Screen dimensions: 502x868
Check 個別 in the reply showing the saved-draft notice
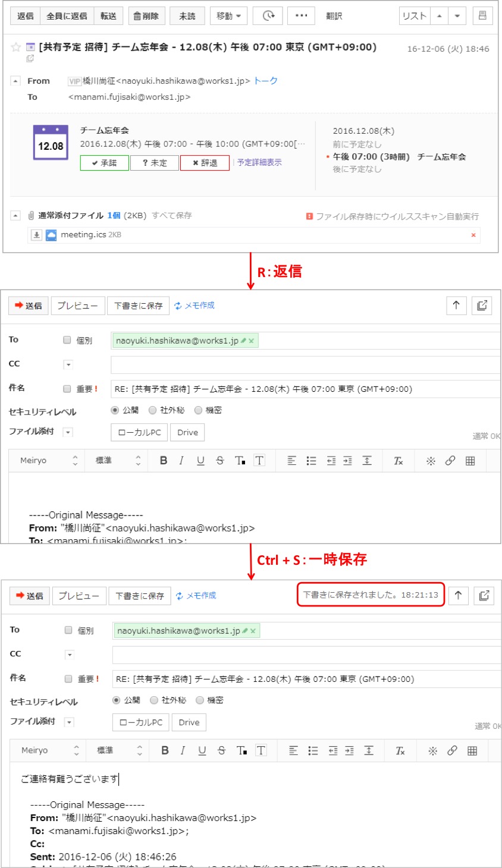click(68, 630)
